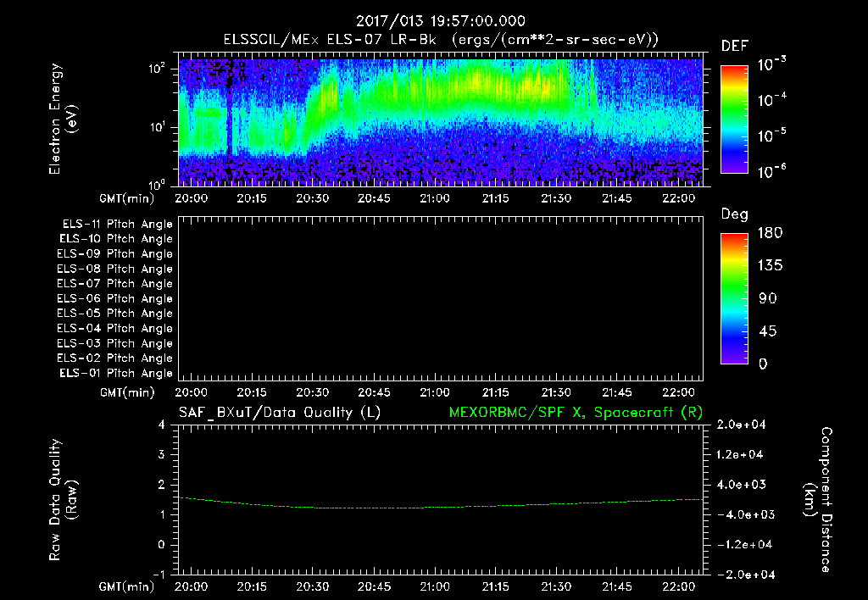Click 21:00 under the electron spectrogram
868x600 pixels.
click(x=435, y=198)
